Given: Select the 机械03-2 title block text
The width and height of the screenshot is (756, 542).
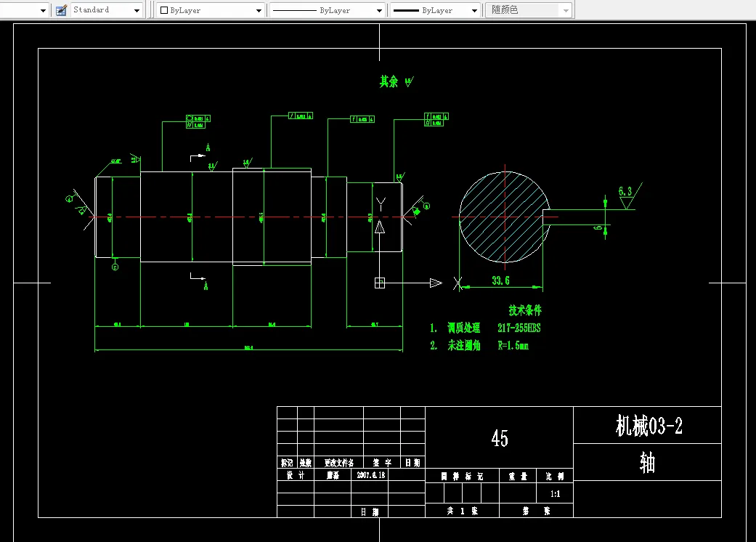Looking at the screenshot, I should pos(649,426).
